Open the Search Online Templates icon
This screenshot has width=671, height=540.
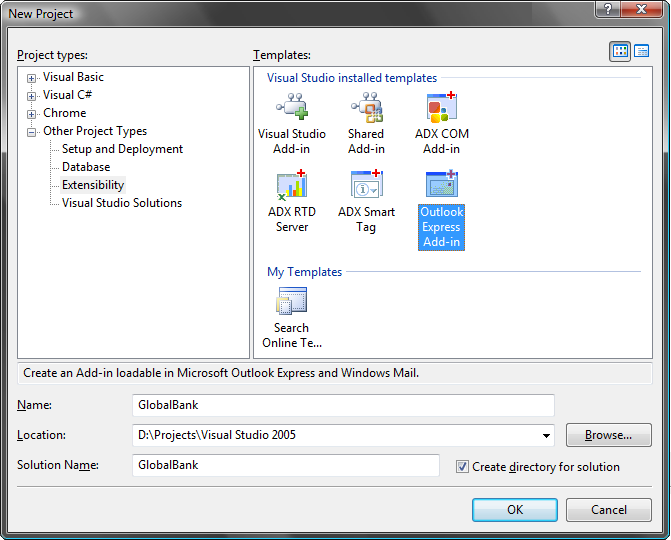point(292,300)
